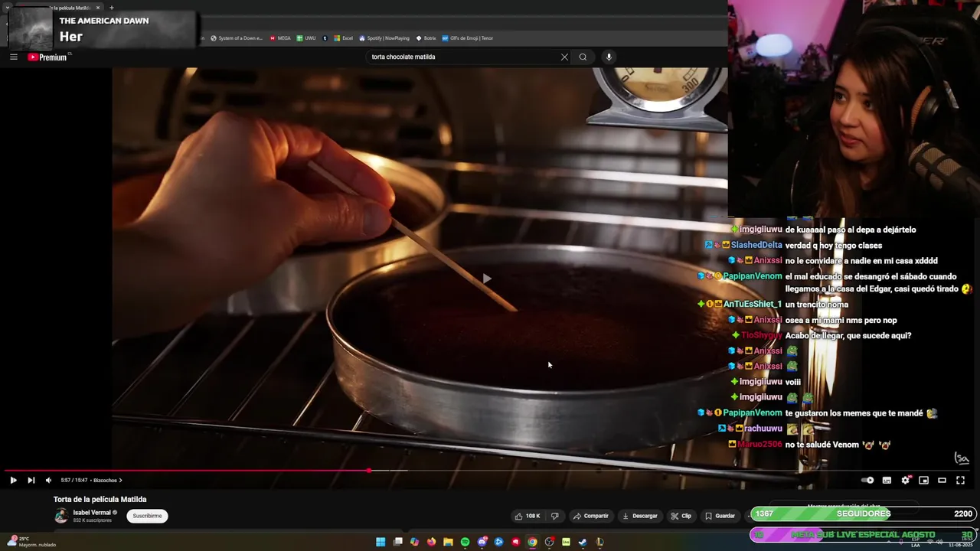Open the UWU bookmark

pyautogui.click(x=306, y=38)
